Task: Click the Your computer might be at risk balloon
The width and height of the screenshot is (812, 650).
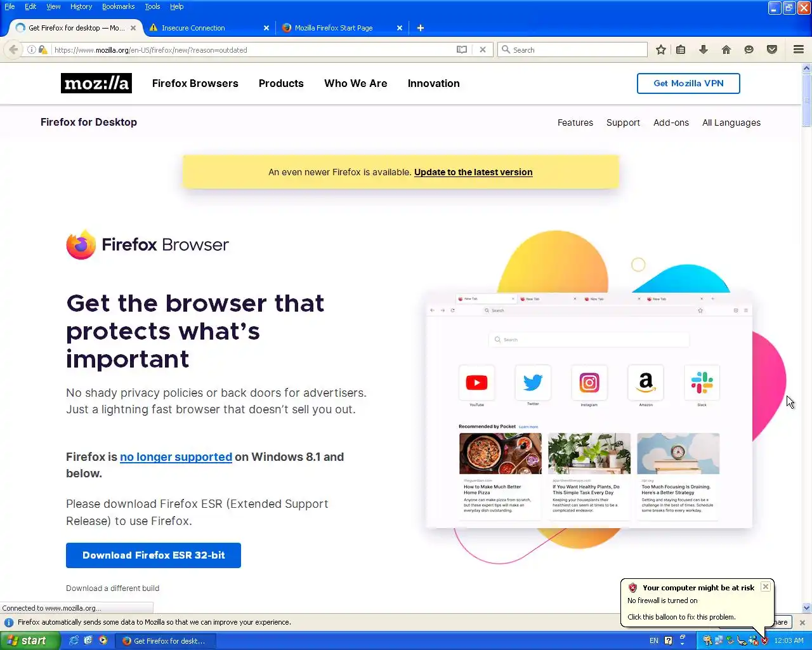Action: pos(697,602)
